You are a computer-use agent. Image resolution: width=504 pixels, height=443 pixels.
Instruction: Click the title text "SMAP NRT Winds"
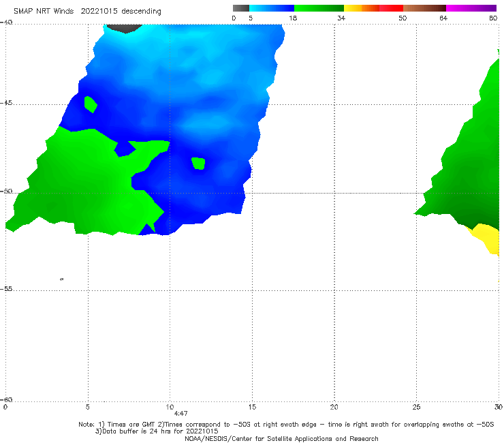tap(44, 12)
